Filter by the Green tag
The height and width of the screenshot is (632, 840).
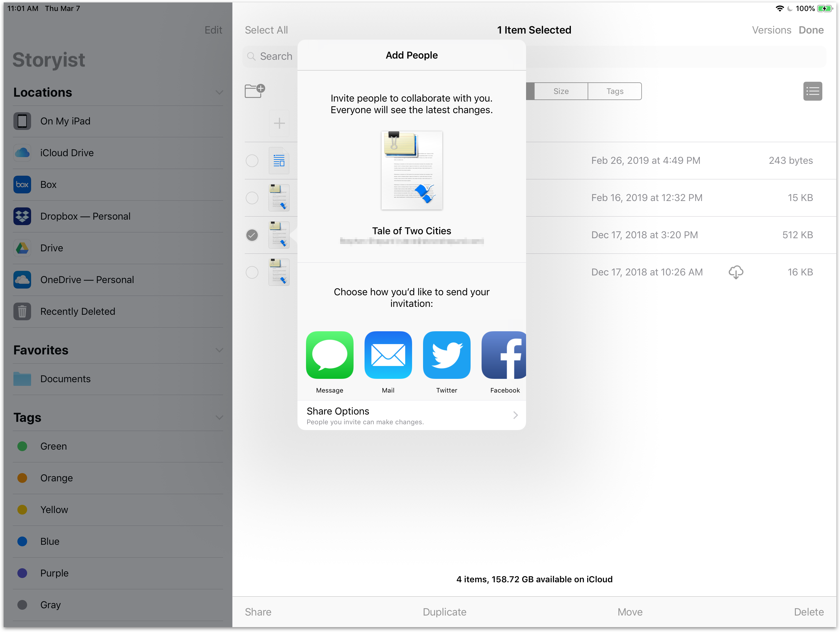118,446
